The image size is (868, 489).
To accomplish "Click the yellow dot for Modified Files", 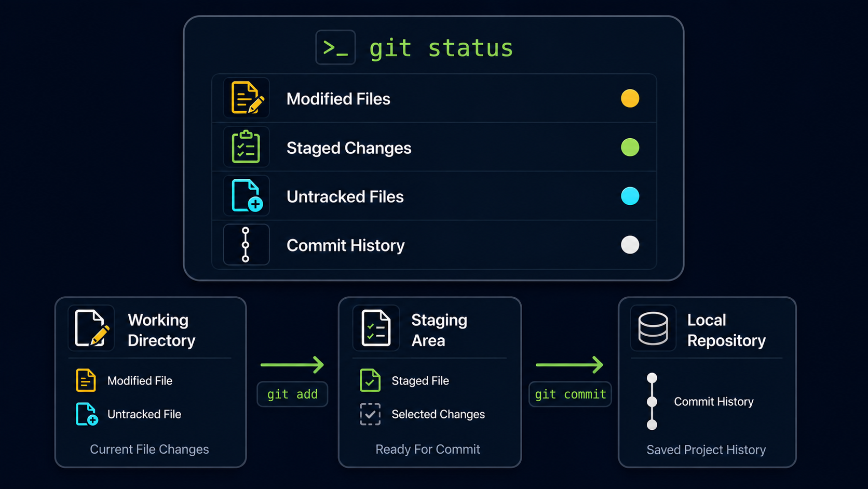I will tap(630, 98).
